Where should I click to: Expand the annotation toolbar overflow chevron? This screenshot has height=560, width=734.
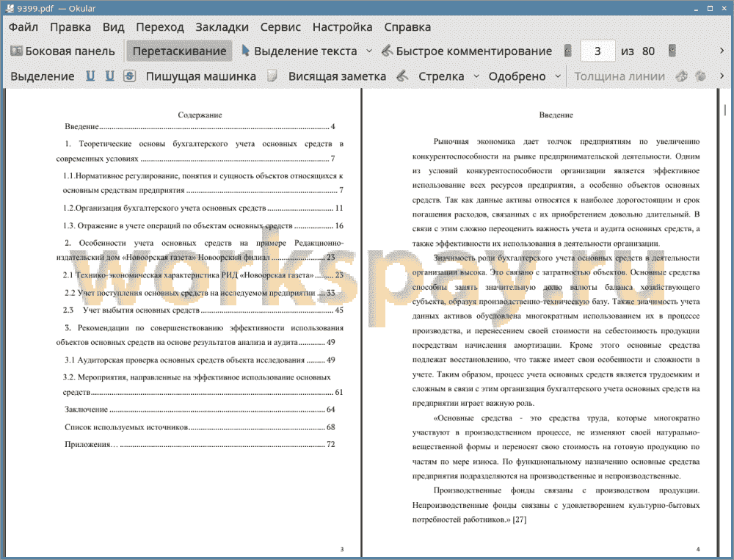(722, 76)
